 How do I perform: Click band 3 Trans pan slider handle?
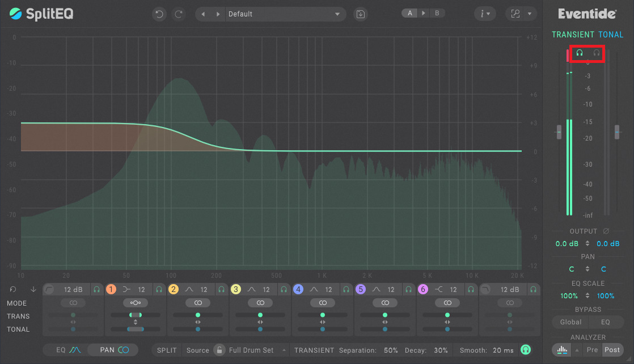(260, 315)
